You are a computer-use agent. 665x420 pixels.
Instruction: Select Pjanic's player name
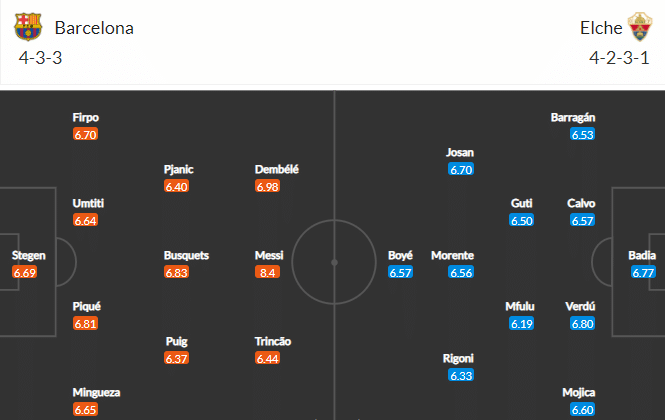tap(179, 169)
